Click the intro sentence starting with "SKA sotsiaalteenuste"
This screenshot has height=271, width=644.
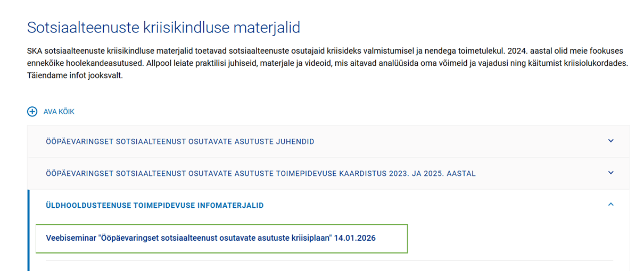213,52
